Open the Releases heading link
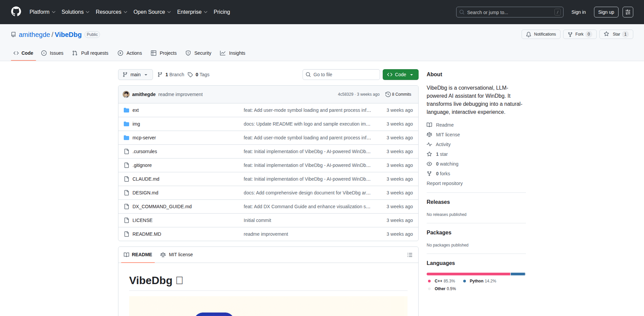644x316 pixels. click(438, 202)
